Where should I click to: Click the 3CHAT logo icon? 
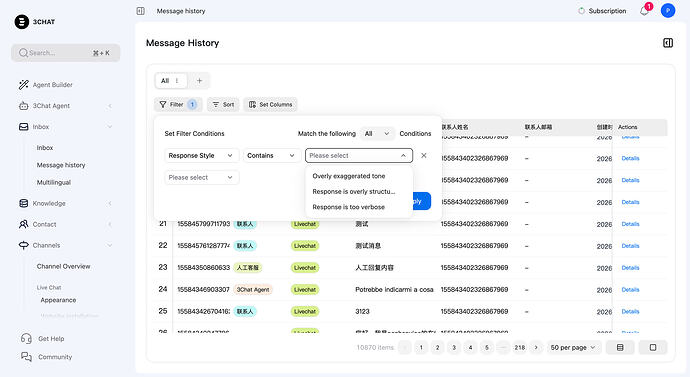coord(22,22)
